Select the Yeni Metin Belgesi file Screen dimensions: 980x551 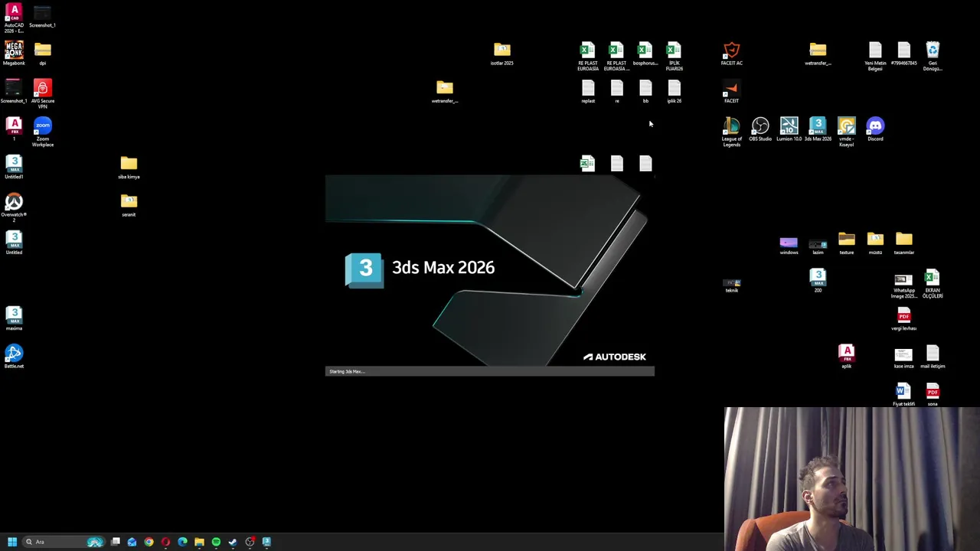point(875,57)
